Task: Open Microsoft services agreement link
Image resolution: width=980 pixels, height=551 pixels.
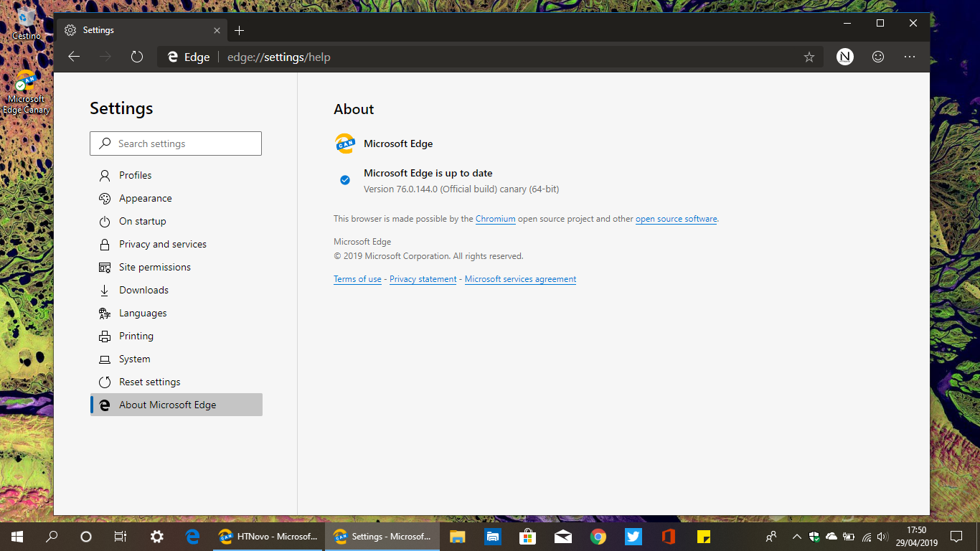Action: click(520, 279)
